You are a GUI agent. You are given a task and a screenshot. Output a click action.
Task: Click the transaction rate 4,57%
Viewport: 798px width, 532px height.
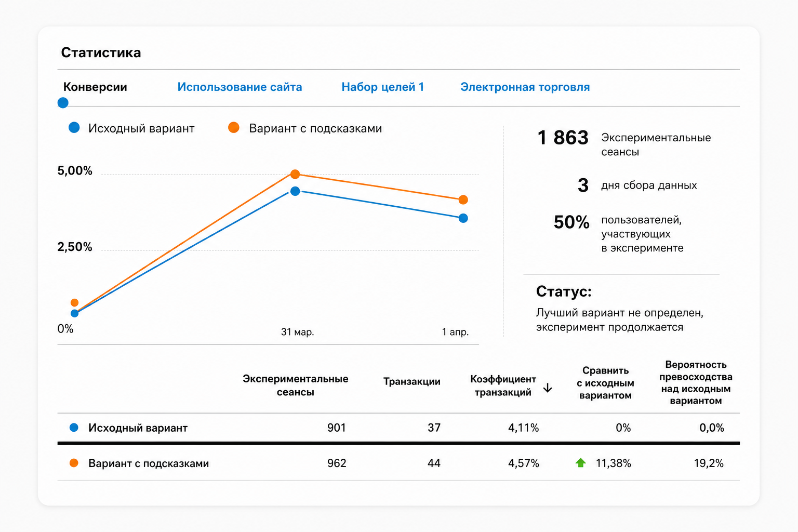(524, 463)
